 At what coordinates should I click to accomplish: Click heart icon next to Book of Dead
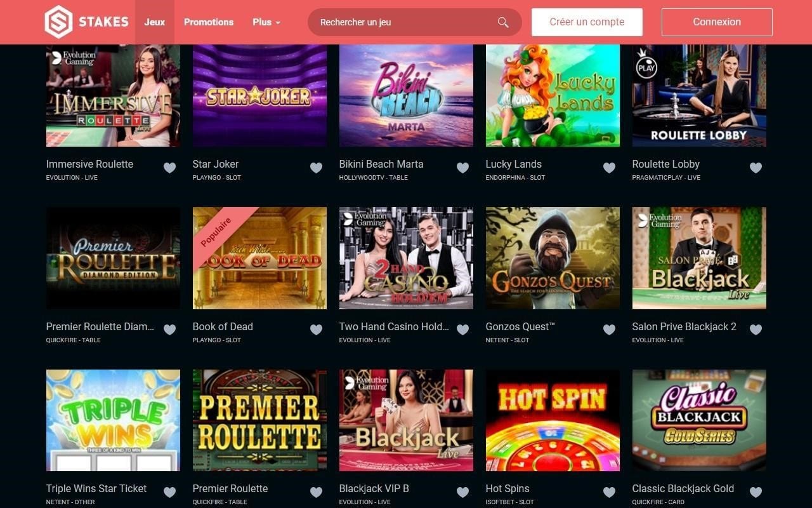[x=316, y=330]
